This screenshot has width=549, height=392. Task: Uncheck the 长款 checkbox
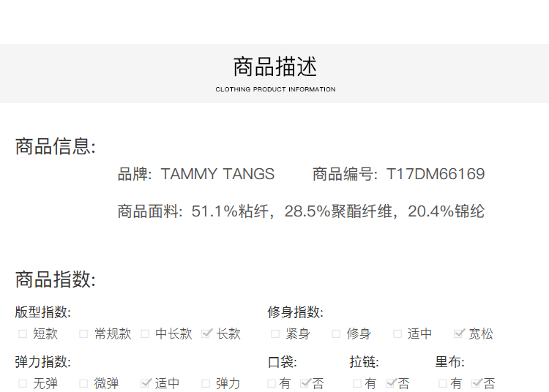tap(206, 333)
